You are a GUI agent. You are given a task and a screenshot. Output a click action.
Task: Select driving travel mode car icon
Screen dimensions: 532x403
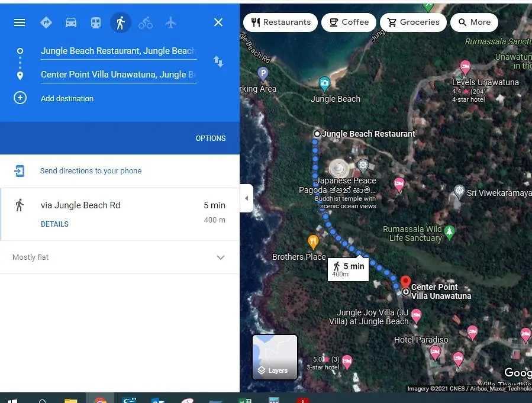(71, 22)
